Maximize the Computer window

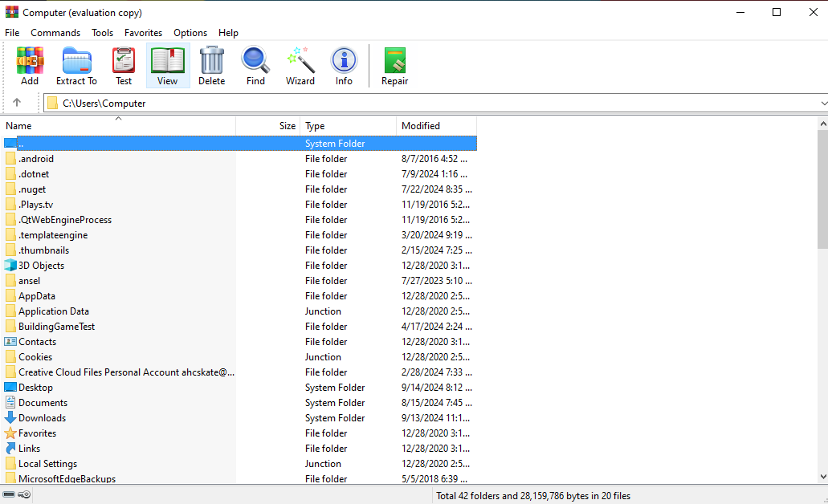777,12
